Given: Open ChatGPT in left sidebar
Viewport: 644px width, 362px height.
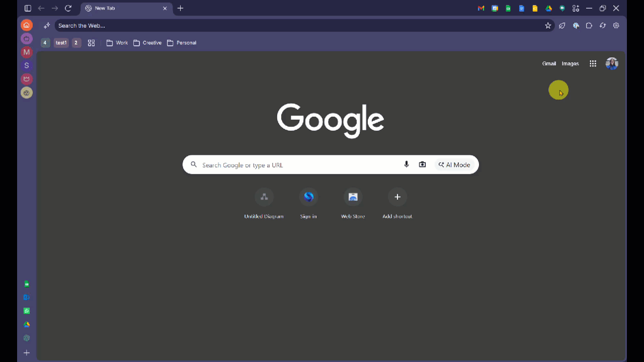Looking at the screenshot, I should 27,338.
